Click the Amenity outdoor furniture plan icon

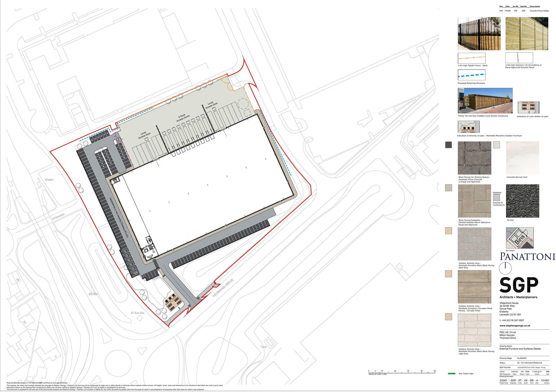point(468,127)
